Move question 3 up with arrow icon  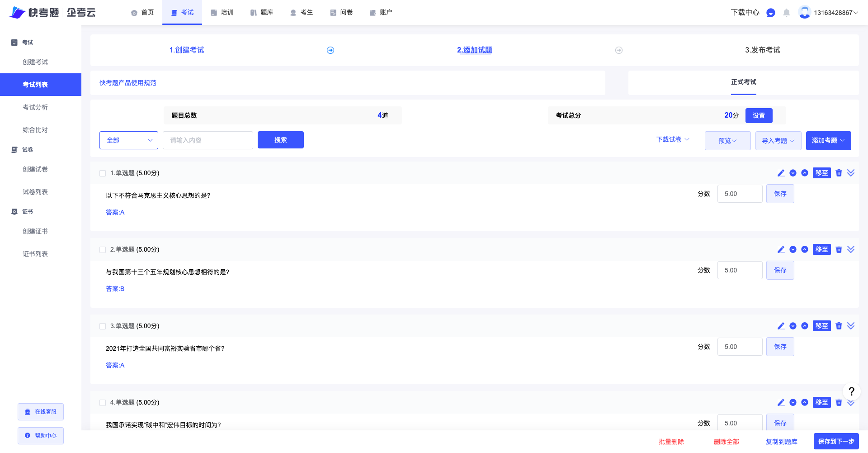(805, 326)
